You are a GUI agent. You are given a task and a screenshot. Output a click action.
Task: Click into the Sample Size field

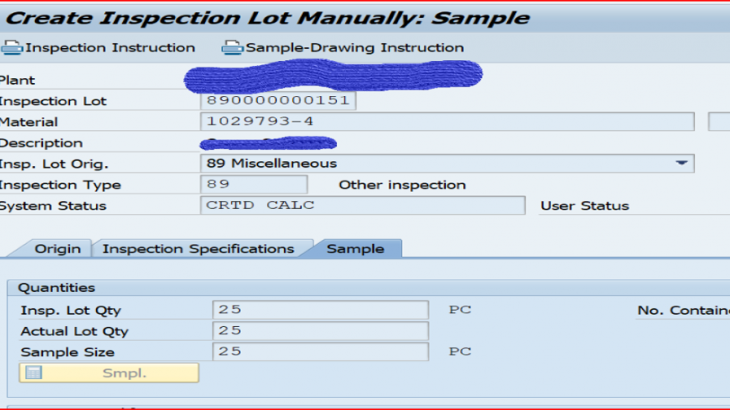320,352
